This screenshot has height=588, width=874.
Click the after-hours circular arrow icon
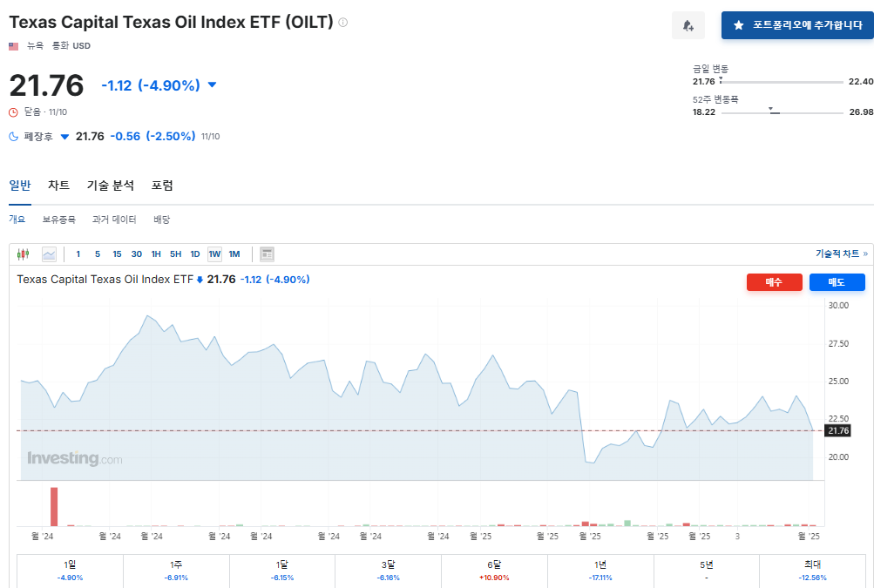12,137
